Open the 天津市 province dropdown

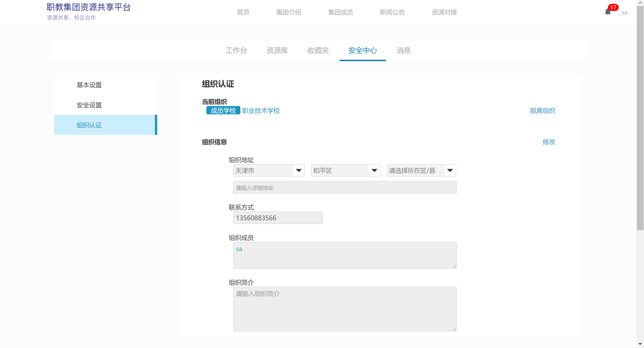(x=269, y=170)
